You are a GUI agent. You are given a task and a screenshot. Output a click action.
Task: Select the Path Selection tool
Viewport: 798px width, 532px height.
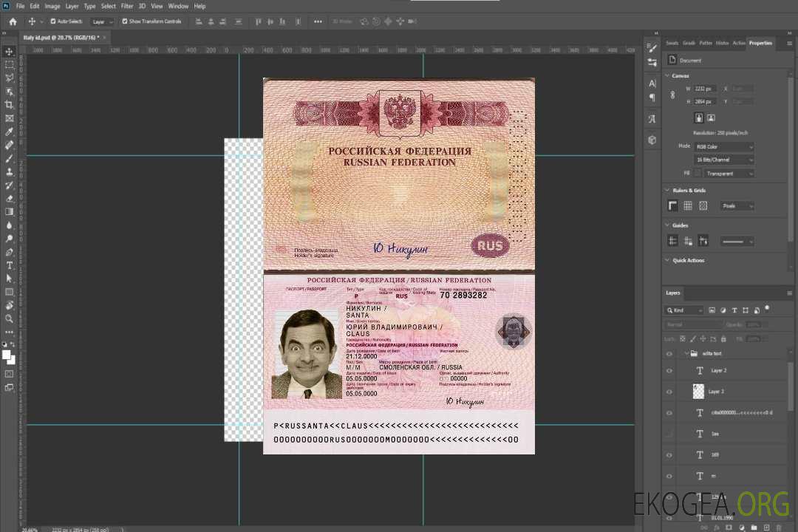coord(9,279)
